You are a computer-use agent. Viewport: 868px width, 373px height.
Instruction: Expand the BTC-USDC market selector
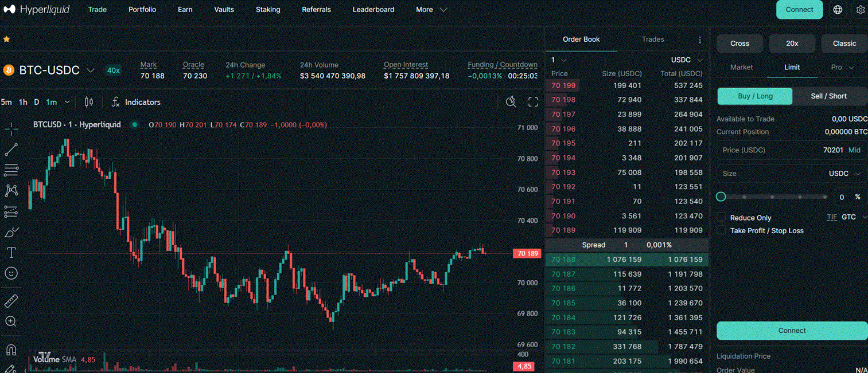[90, 70]
